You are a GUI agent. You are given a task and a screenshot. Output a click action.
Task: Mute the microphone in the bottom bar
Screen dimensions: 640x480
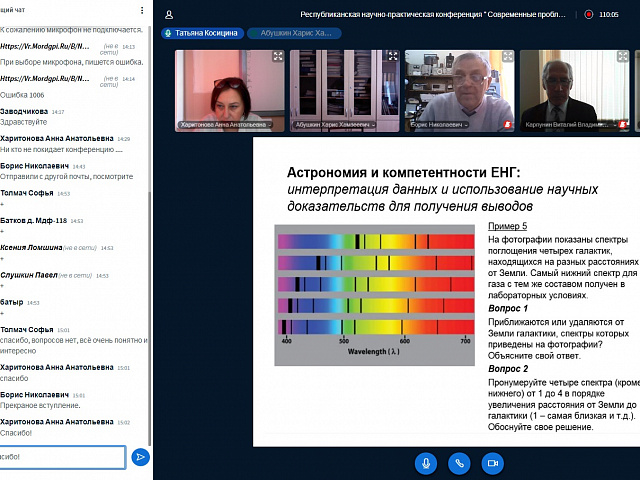426,463
